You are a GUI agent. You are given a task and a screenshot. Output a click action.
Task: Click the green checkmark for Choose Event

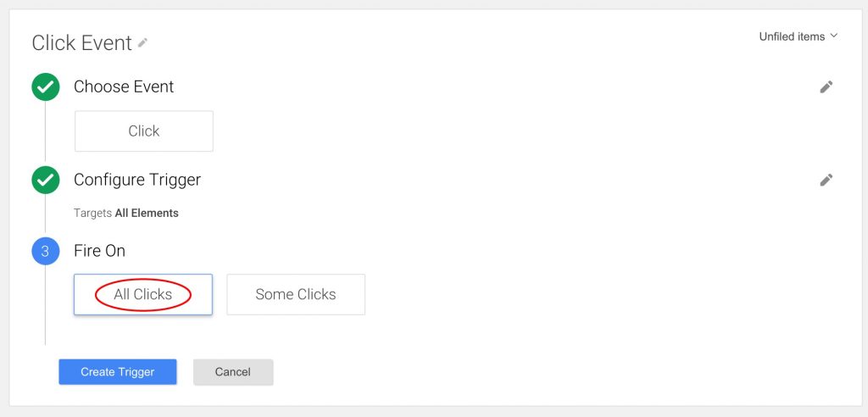(x=46, y=87)
